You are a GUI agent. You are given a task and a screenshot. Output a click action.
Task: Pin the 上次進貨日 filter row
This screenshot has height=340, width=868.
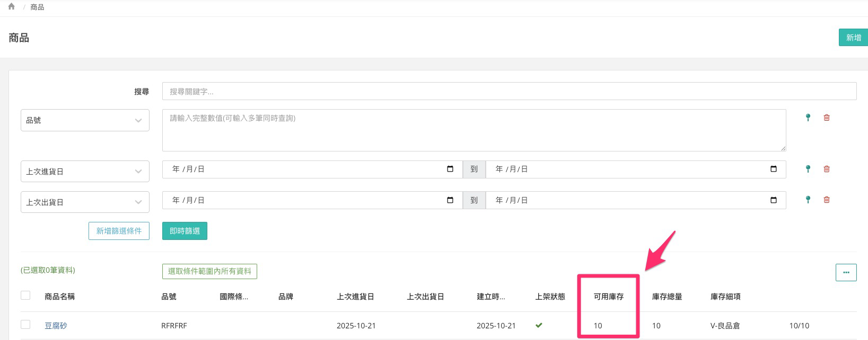click(808, 169)
